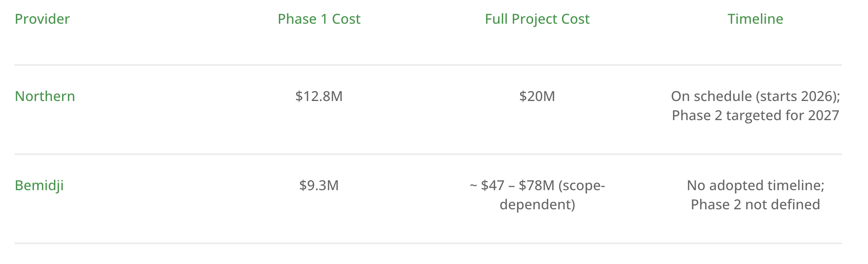Click the $12.8M Phase 1 cost cell
The image size is (868, 264).
[x=319, y=96]
